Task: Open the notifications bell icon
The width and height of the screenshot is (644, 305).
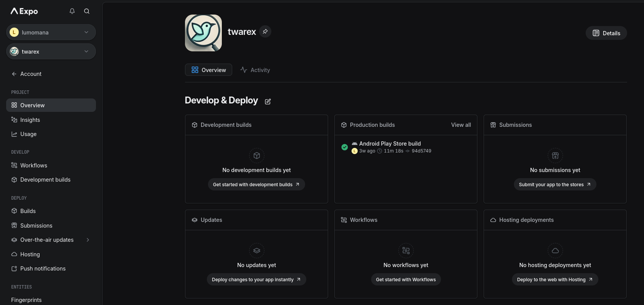Action: click(x=72, y=11)
